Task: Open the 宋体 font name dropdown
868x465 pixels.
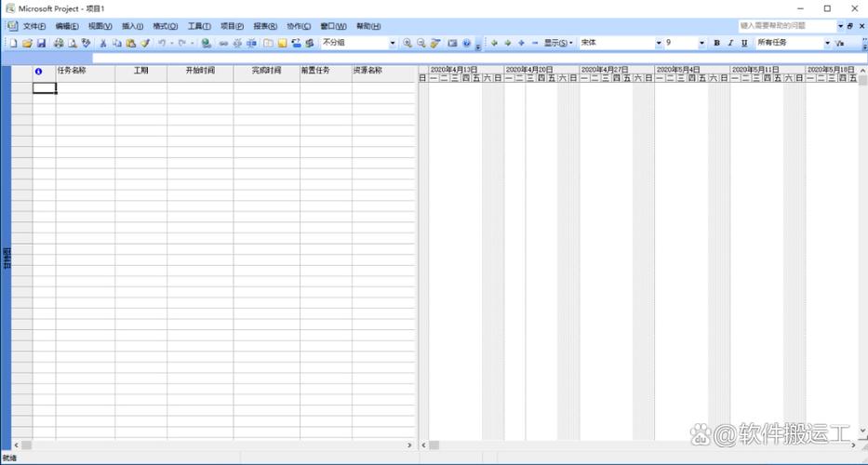Action: (x=659, y=43)
